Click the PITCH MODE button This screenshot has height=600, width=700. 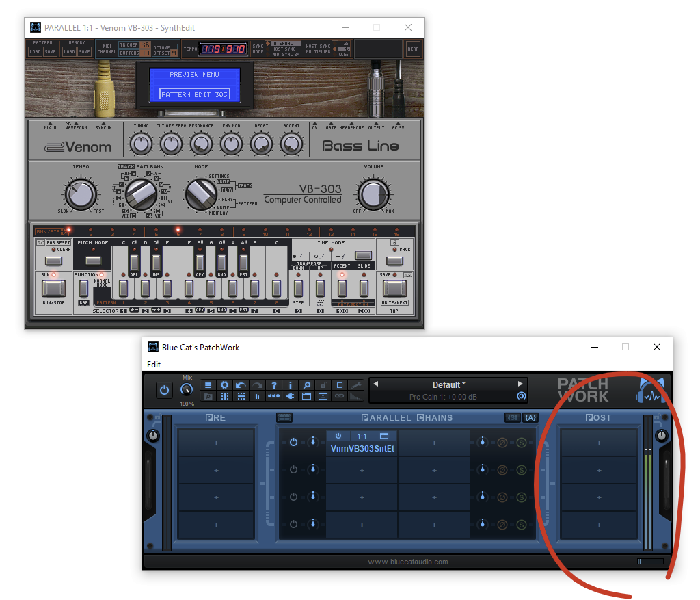click(x=93, y=261)
